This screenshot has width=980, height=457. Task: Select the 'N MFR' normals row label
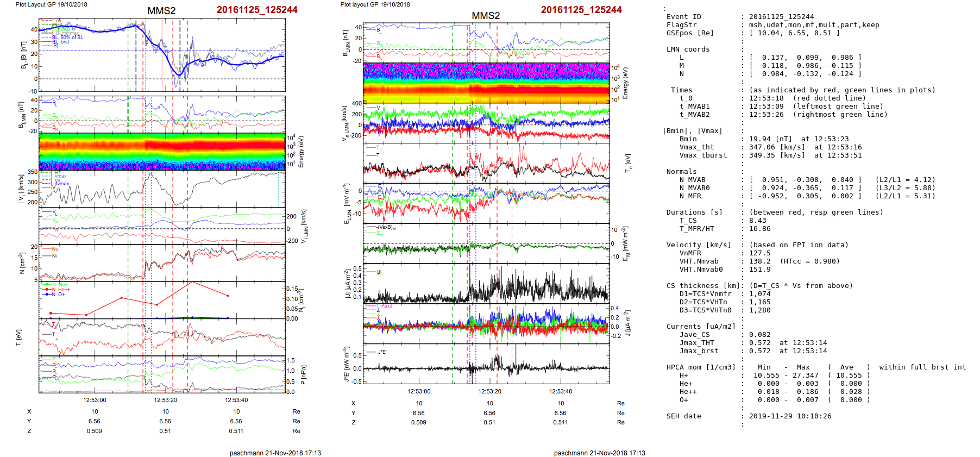click(690, 196)
